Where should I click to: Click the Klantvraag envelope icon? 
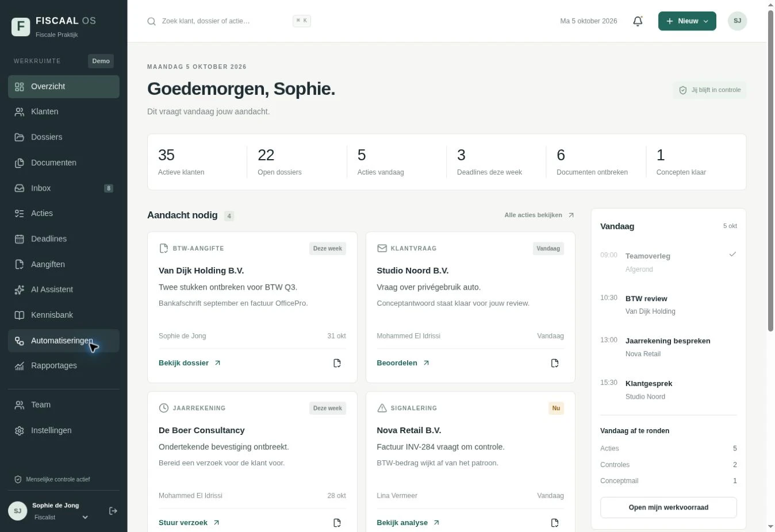pos(382,248)
